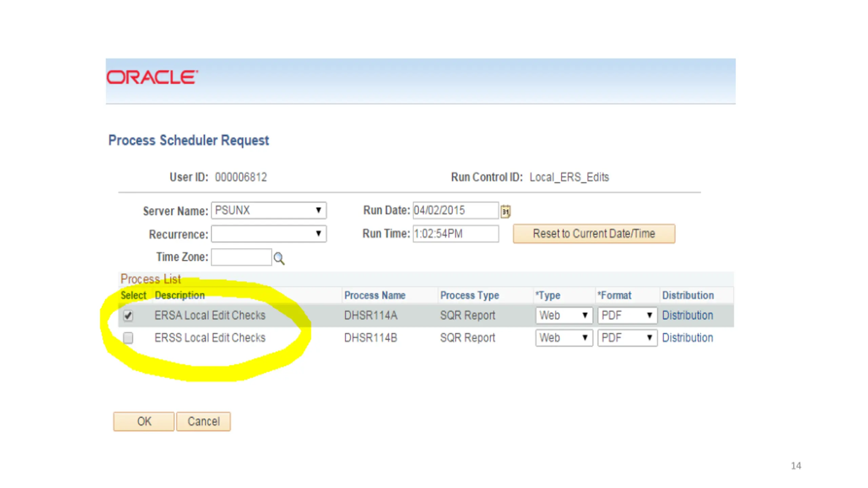
Task: Click into the Time Zone field
Action: [241, 257]
